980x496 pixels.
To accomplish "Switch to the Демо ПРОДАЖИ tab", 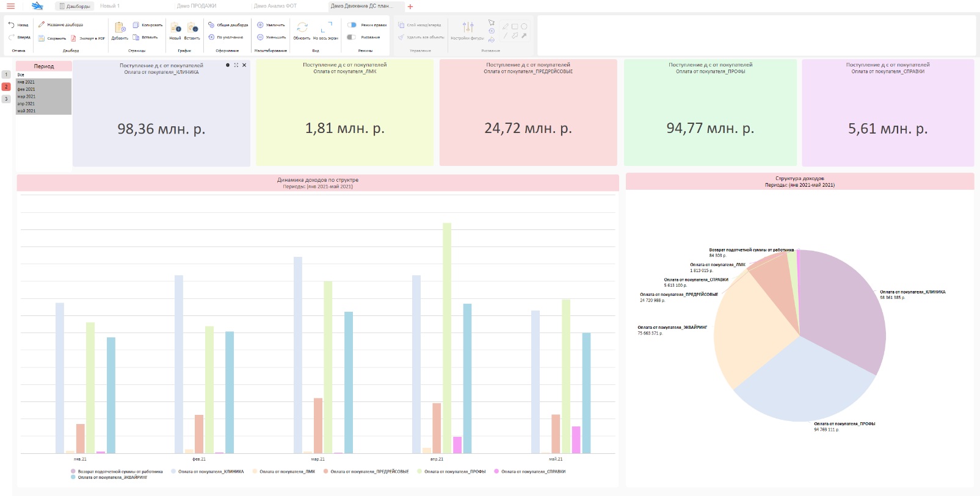I will click(x=197, y=6).
